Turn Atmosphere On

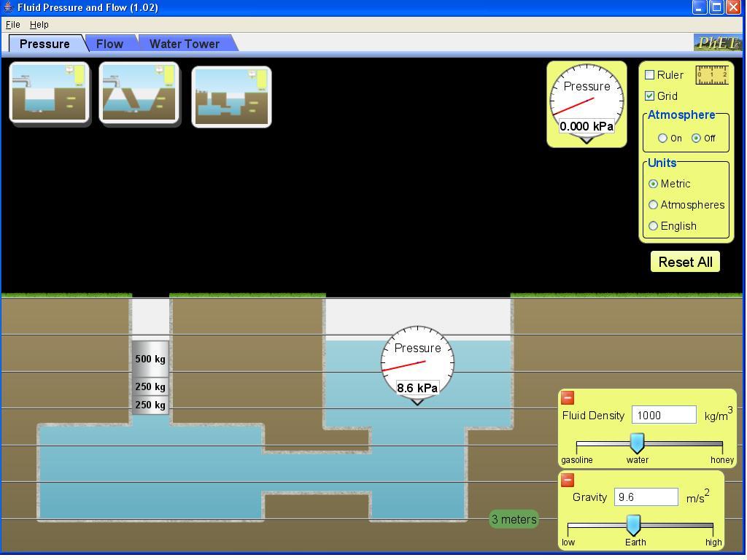tap(663, 138)
